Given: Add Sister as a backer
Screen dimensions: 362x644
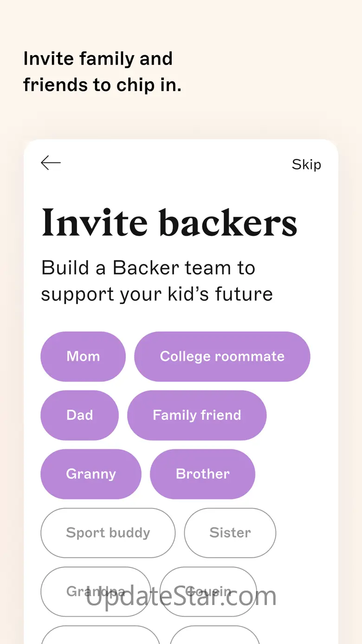Looking at the screenshot, I should point(230,533).
